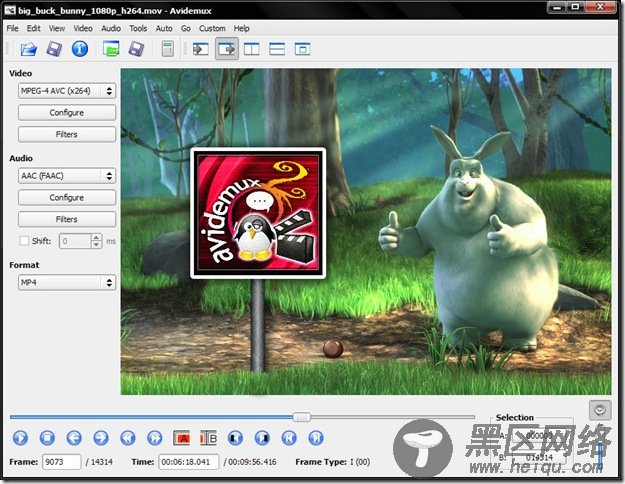This screenshot has height=484, width=625.
Task: Open the Edit menu
Action: point(33,28)
